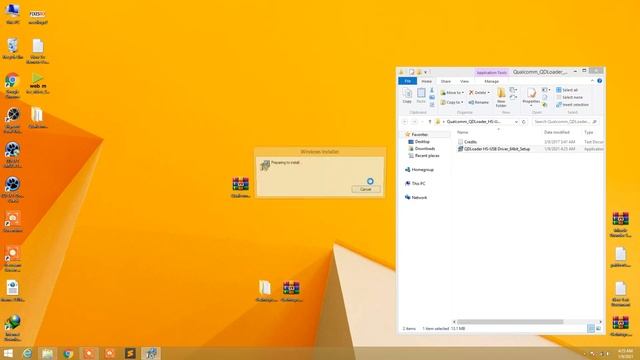Click Invert selection in the ribbon
The height and width of the screenshot is (360, 640).
(x=572, y=104)
